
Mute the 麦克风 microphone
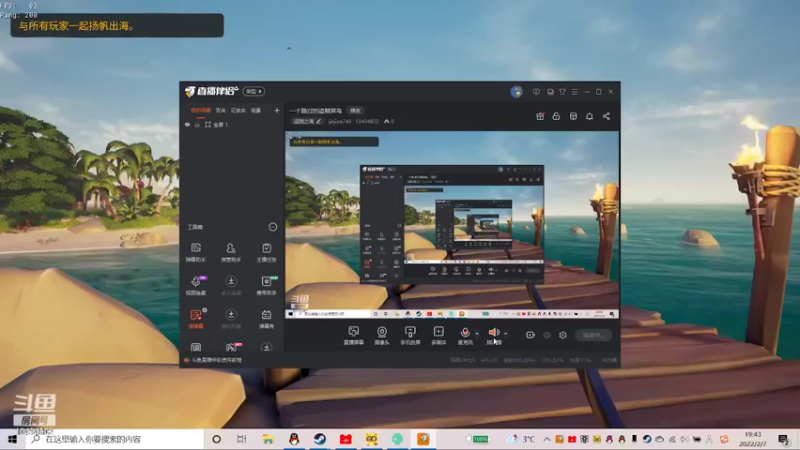coord(465,335)
